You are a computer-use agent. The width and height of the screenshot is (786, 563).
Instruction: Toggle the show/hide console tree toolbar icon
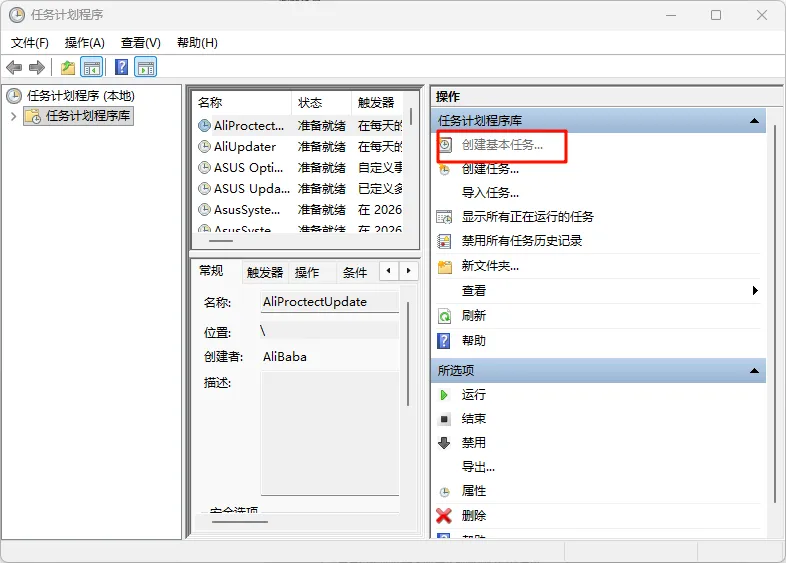coord(92,67)
